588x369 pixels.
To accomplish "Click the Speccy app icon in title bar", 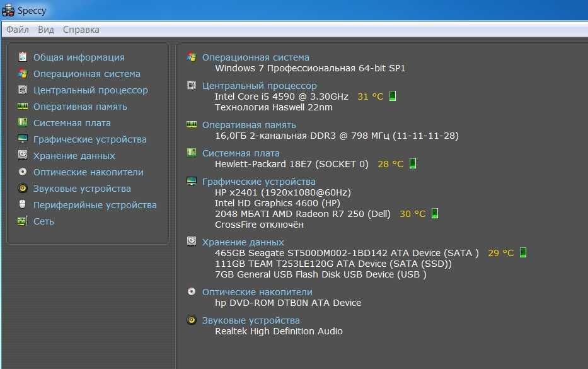I will (x=8, y=10).
